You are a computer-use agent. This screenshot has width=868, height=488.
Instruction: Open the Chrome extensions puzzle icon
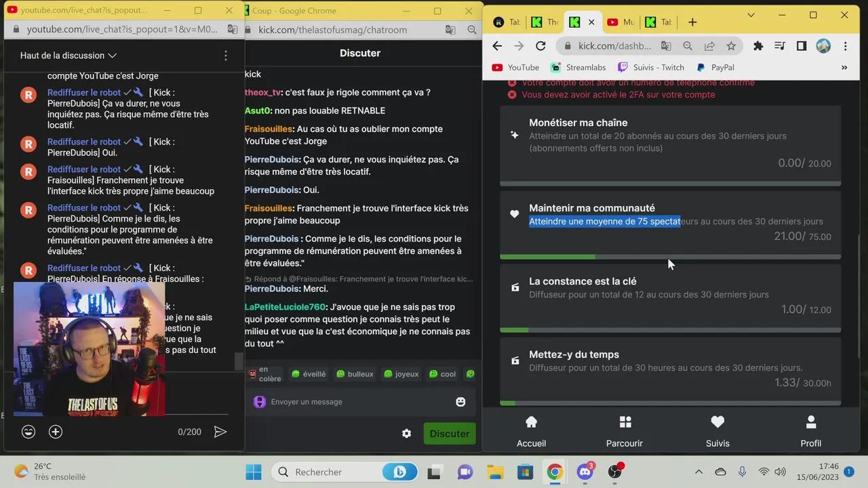(x=758, y=46)
